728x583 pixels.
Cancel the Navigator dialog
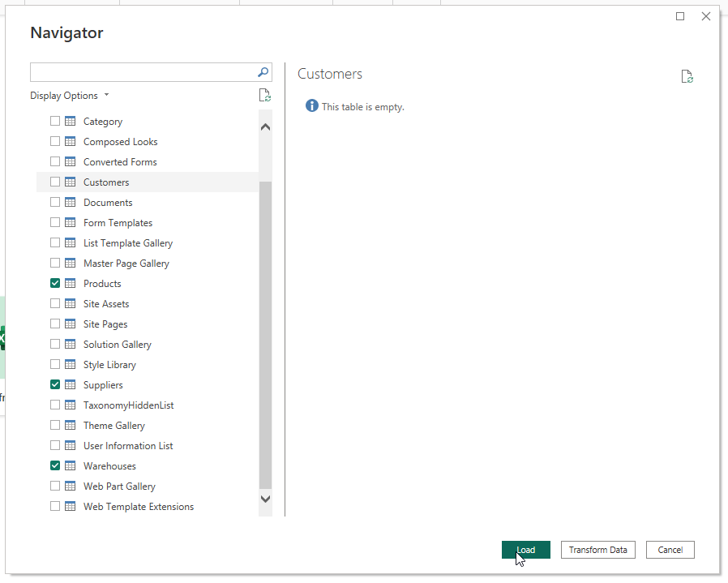pyautogui.click(x=670, y=550)
